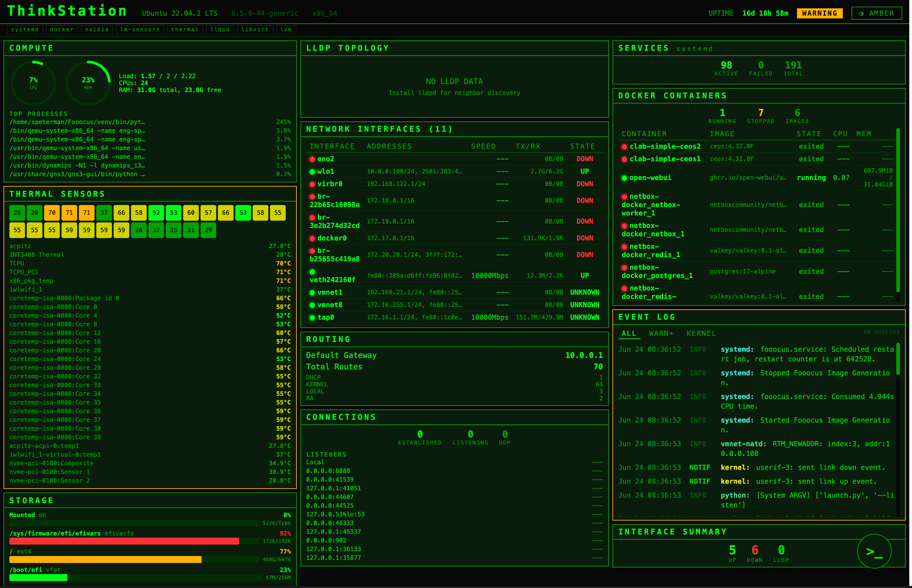This screenshot has width=912, height=588.
Task: Select the nvidia source tag
Action: (97, 30)
